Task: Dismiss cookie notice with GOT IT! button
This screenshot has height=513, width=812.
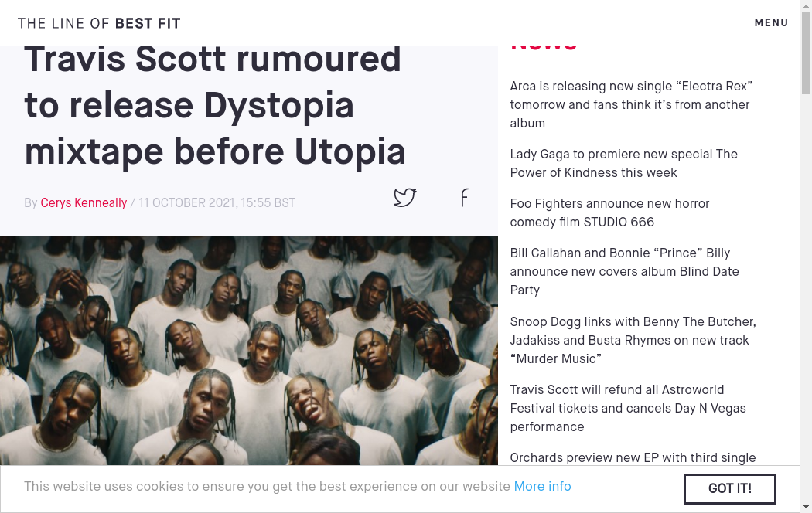Action: pos(730,489)
